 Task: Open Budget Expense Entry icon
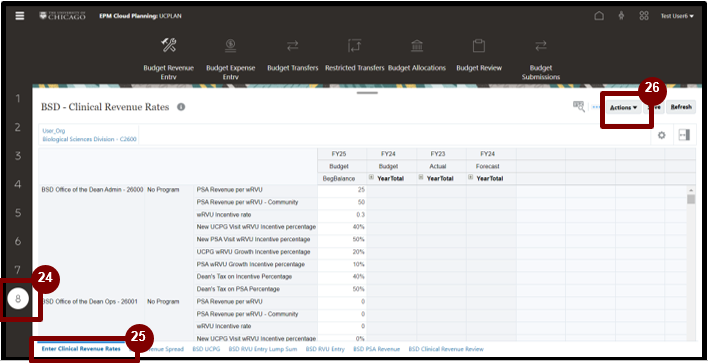point(230,45)
